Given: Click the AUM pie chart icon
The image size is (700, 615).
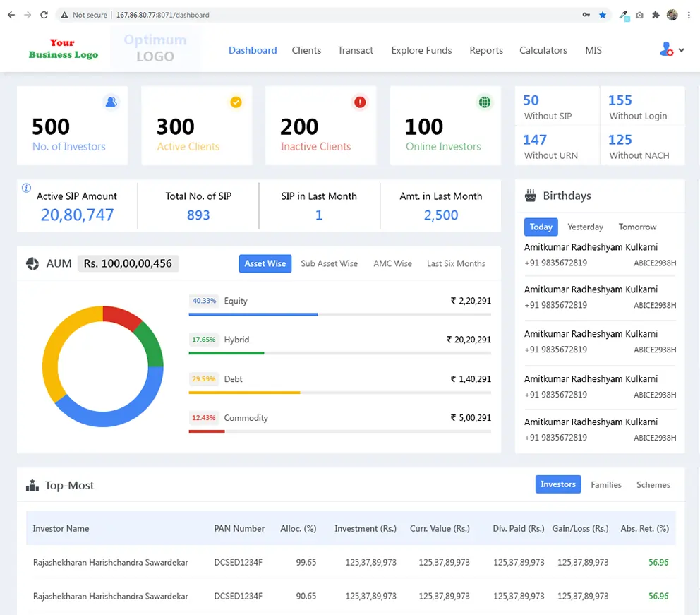Looking at the screenshot, I should tap(32, 263).
